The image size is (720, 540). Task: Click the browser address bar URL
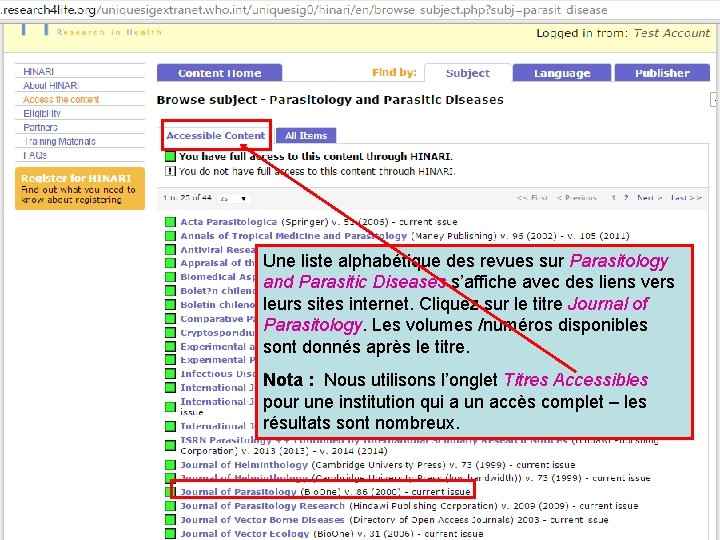pos(303,10)
